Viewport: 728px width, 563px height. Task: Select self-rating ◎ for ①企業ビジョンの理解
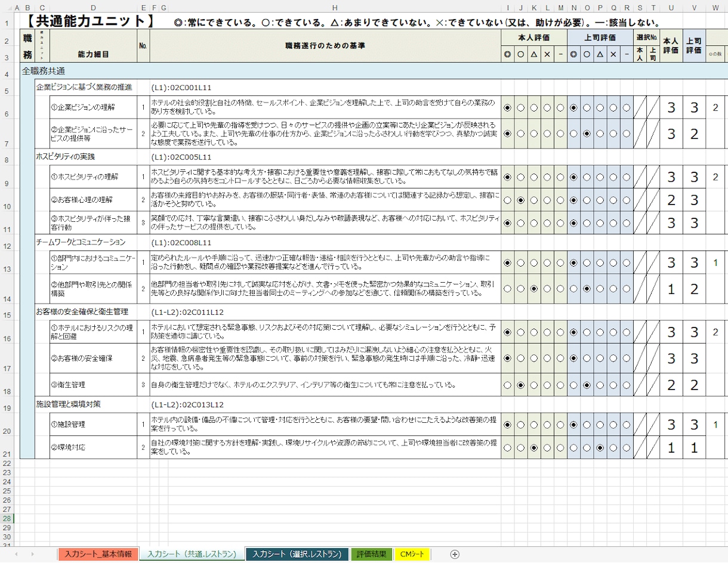508,108
